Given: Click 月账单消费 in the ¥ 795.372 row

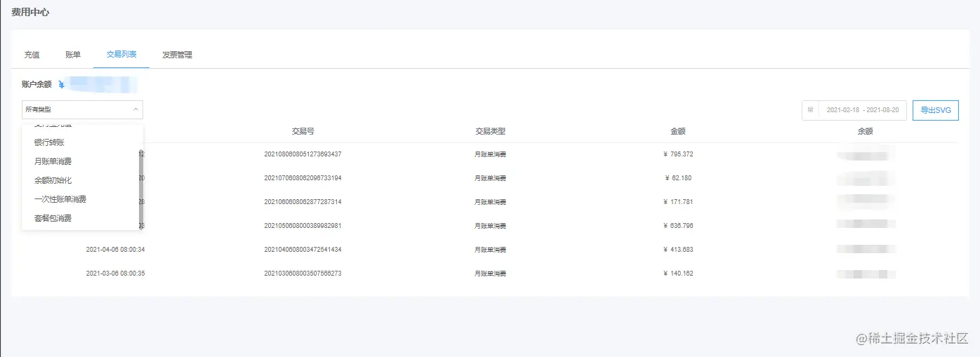Looking at the screenshot, I should (x=490, y=154).
